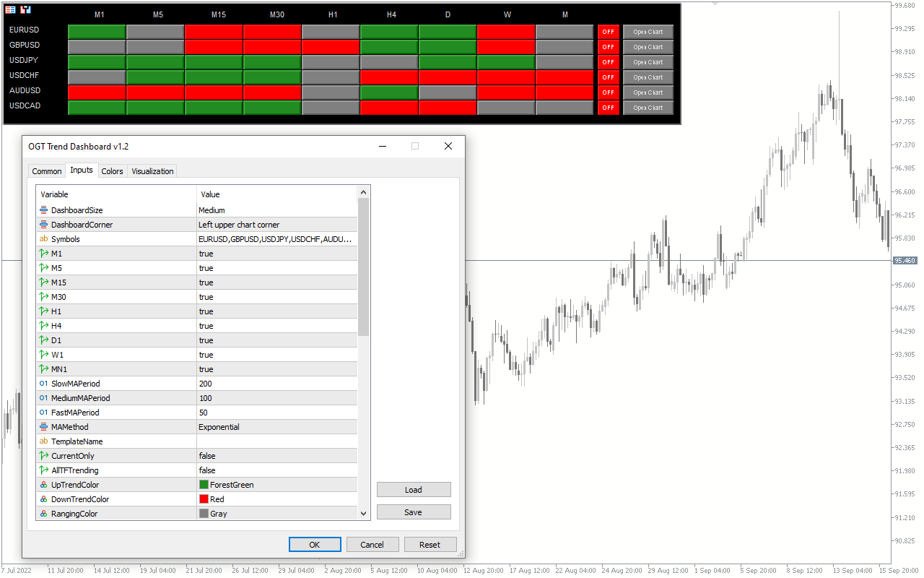
Task: Open the D1 true/false value dropdown
Action: [277, 340]
